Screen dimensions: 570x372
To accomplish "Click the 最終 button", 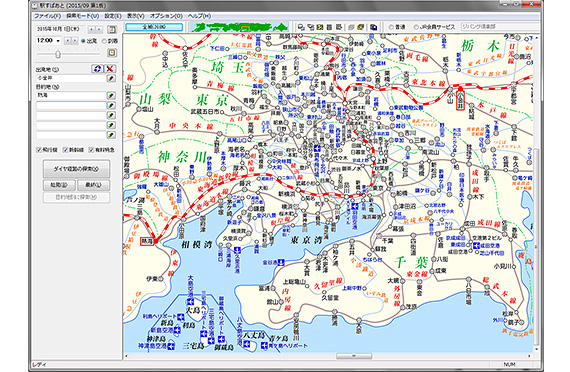I will pyautogui.click(x=93, y=185).
